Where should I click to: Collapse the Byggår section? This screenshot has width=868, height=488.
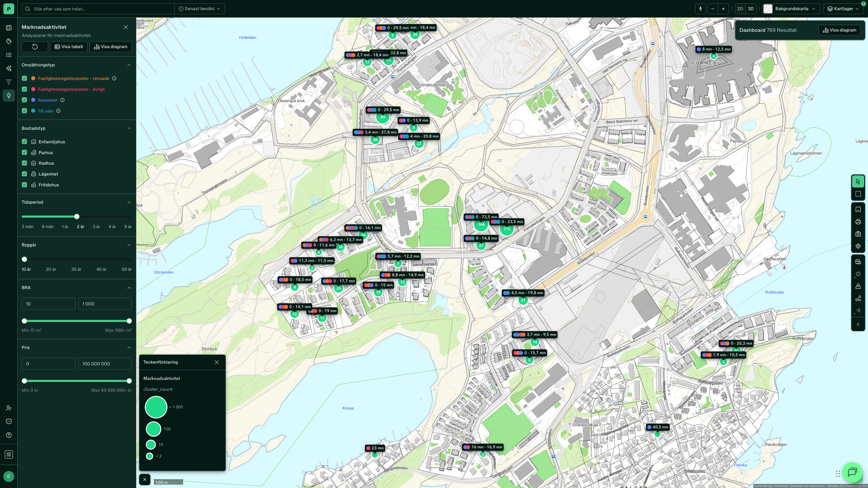129,245
